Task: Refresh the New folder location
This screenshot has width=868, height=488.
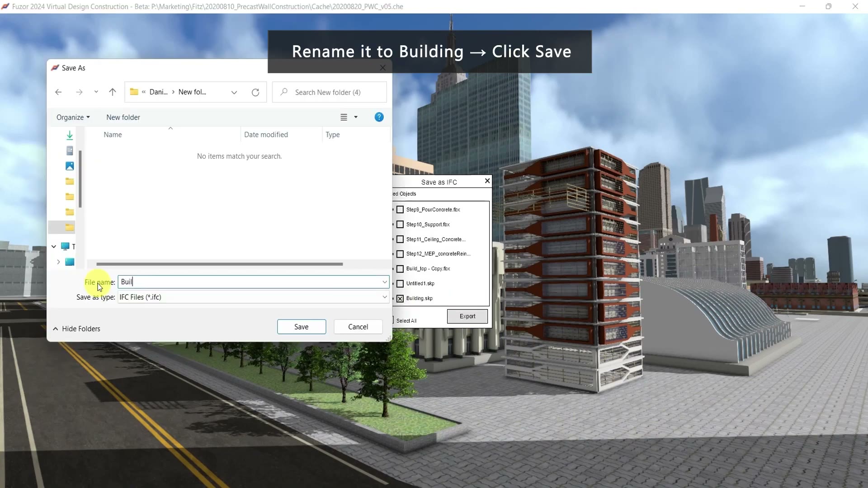Action: [x=255, y=92]
